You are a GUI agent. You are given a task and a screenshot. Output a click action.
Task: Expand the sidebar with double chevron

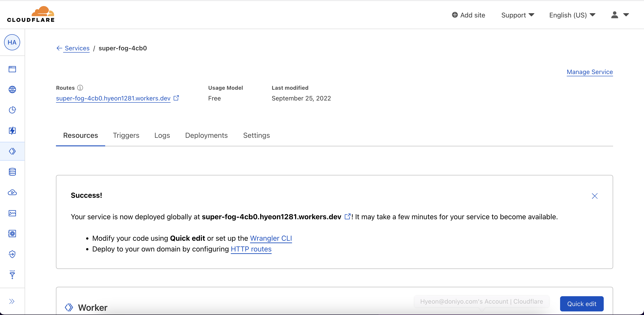[x=12, y=301]
